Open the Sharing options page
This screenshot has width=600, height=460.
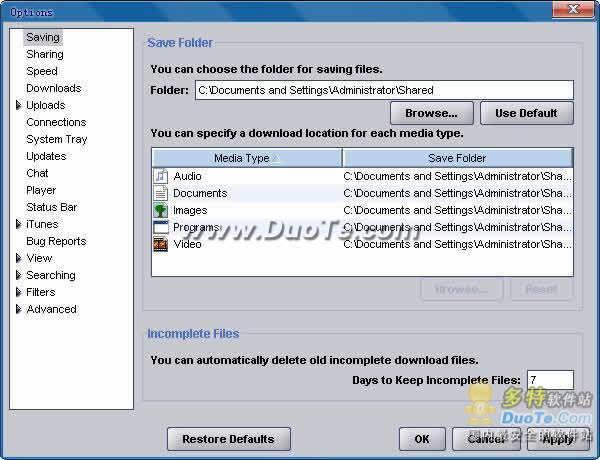click(x=44, y=54)
